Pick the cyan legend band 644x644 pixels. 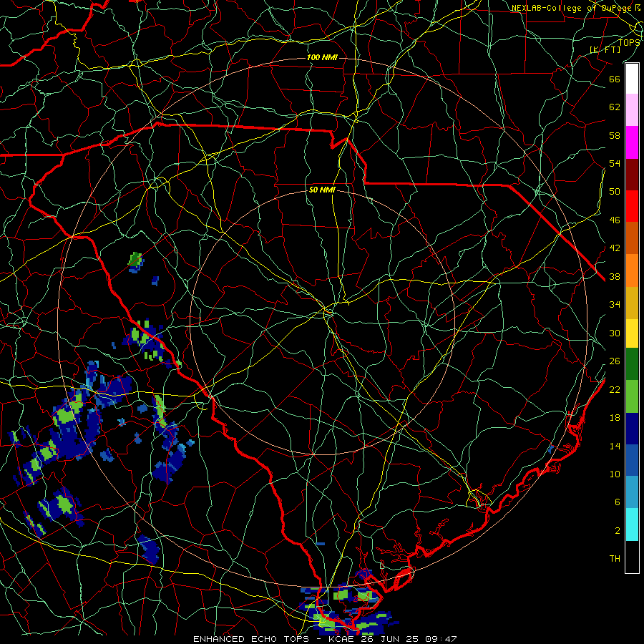tap(632, 525)
